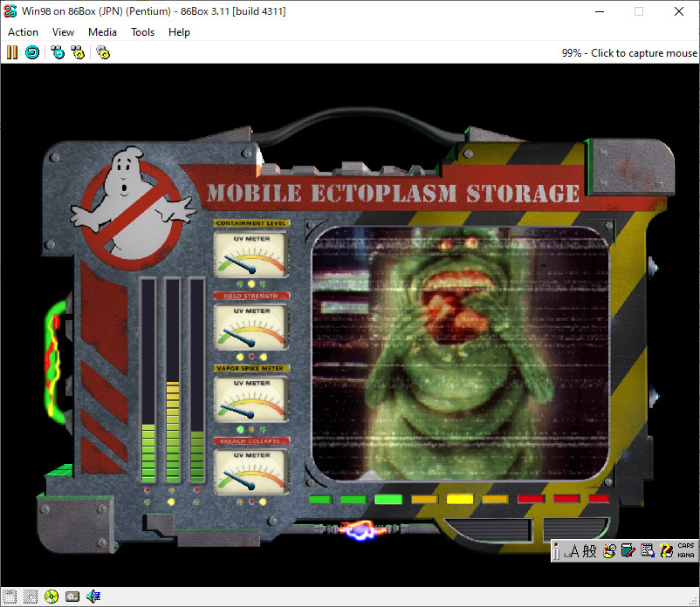Click the hard disk status bar icon

coord(72,597)
